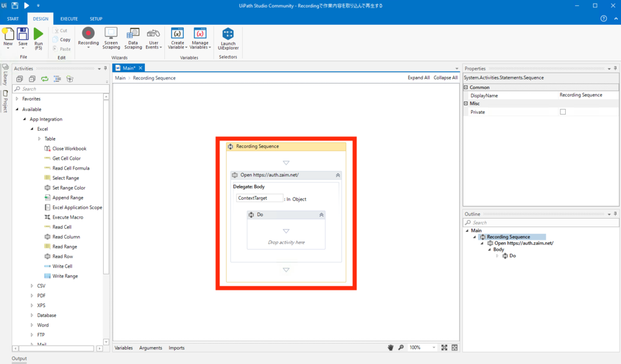This screenshot has width=621, height=364.
Task: Collapse the Do sequence
Action: point(321,214)
